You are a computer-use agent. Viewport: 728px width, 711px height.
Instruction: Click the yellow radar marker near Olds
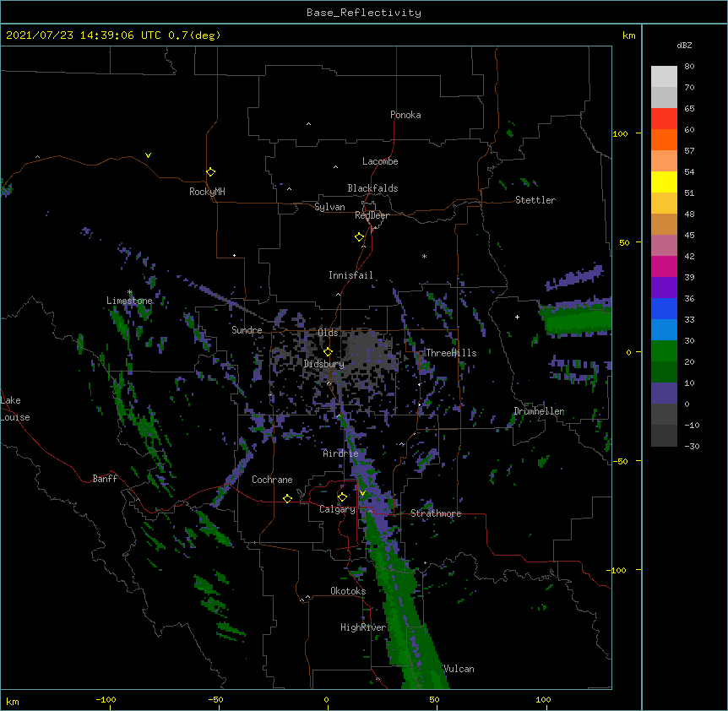[x=329, y=352]
